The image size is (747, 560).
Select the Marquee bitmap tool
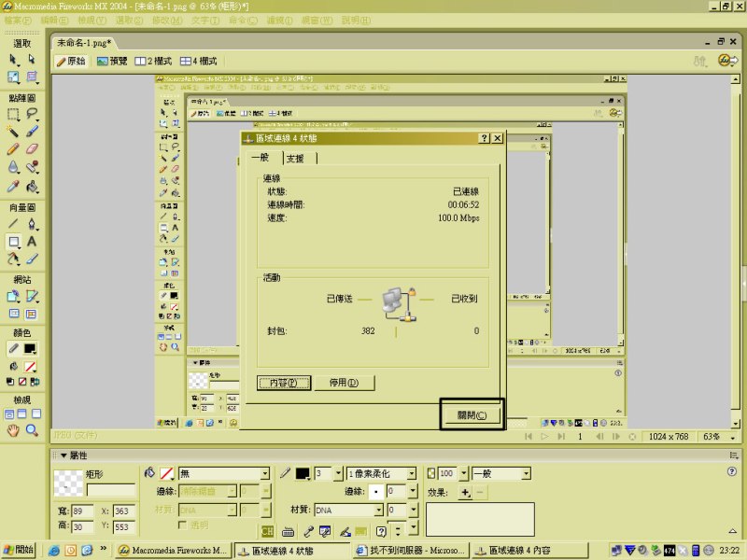click(13, 114)
